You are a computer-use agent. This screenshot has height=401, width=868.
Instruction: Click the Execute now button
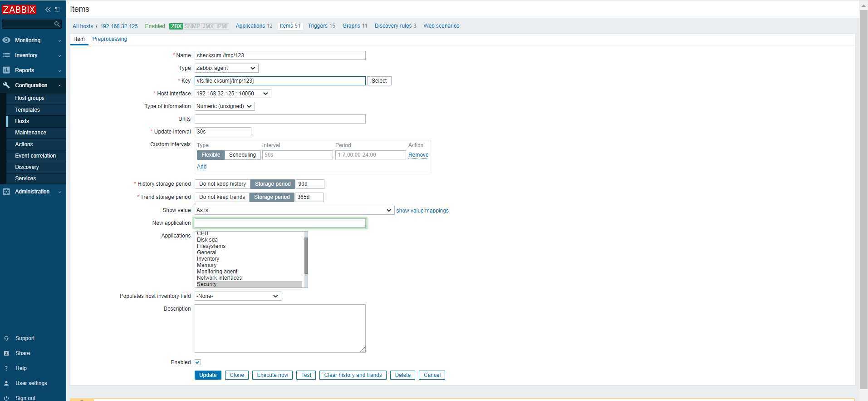coord(272,375)
